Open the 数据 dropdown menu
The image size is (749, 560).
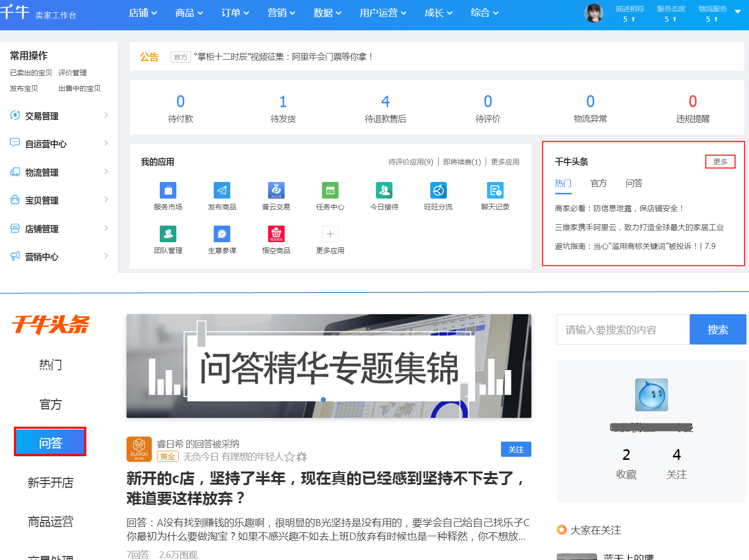(327, 13)
